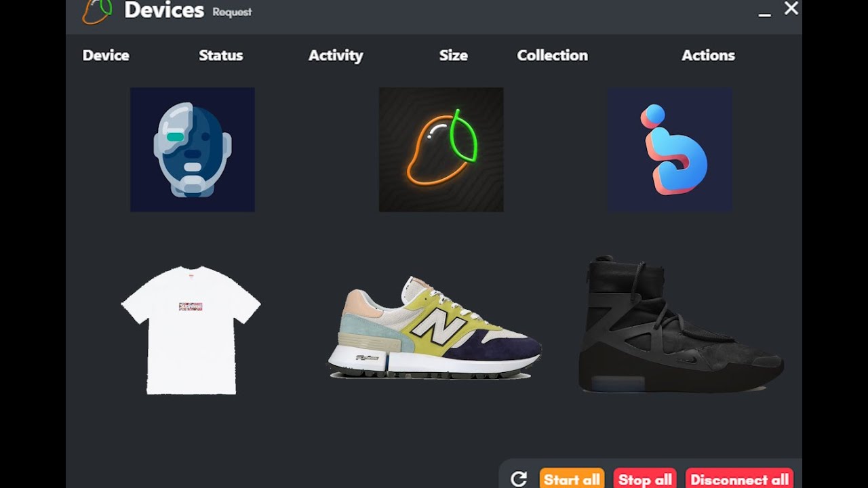Click the Devices title text
Screen dimensions: 868x488
click(x=164, y=10)
